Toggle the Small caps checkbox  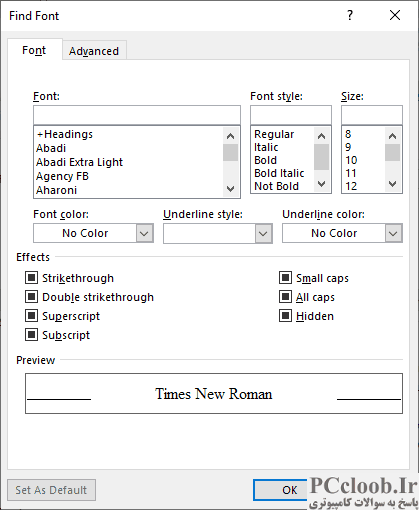pos(285,278)
